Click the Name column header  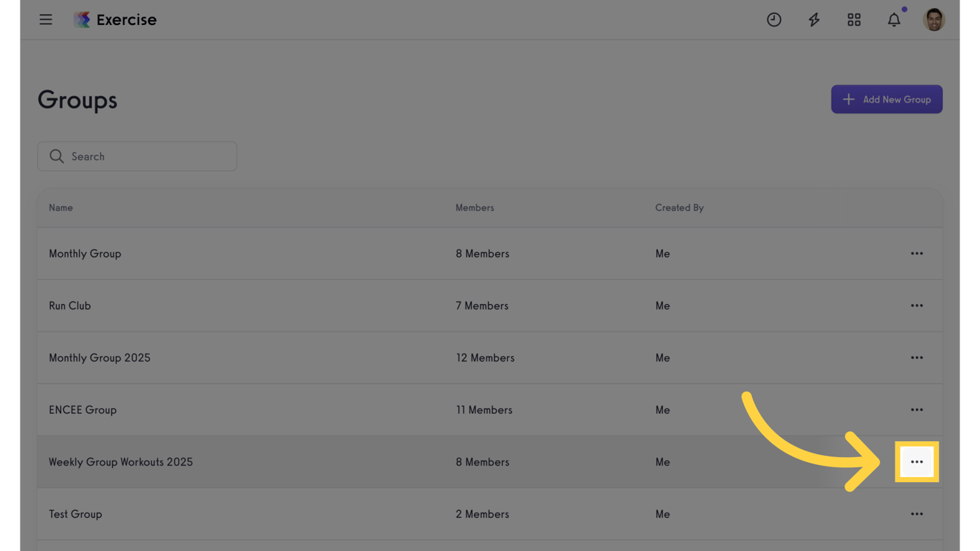[61, 207]
